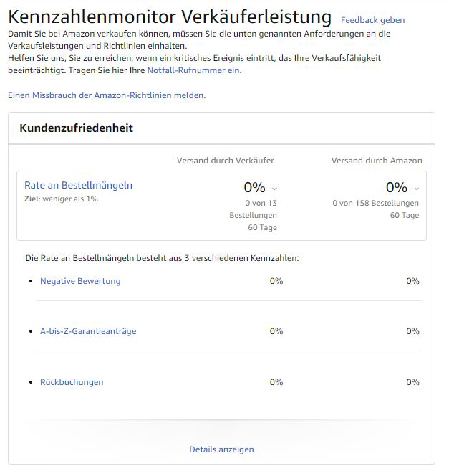Click the Ziel: weniger als 1% text

pyautogui.click(x=61, y=199)
